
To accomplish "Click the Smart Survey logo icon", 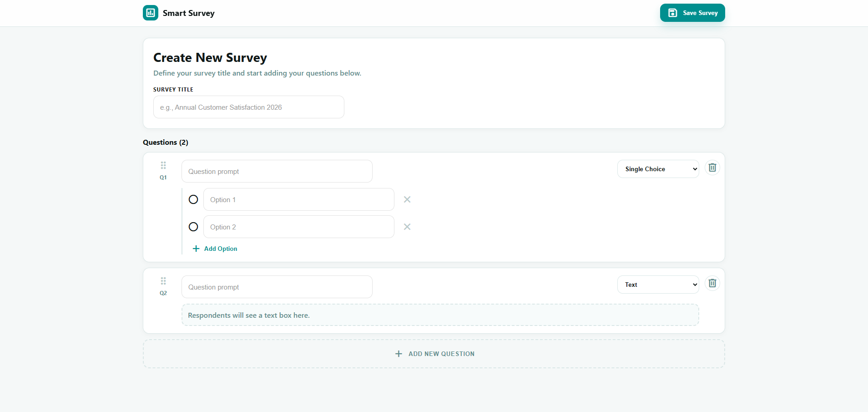I will pyautogui.click(x=150, y=13).
